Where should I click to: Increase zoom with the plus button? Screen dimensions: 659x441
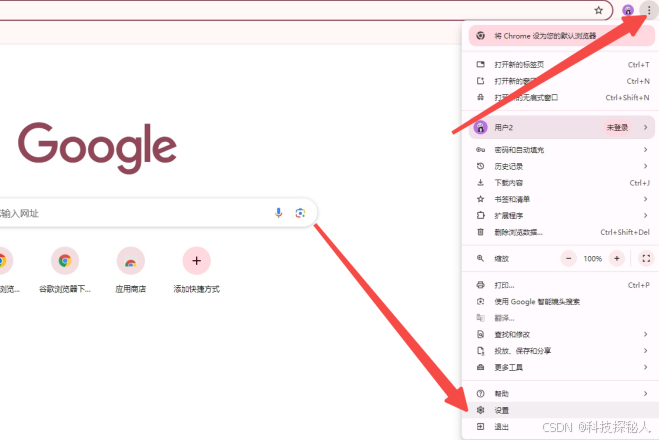617,259
